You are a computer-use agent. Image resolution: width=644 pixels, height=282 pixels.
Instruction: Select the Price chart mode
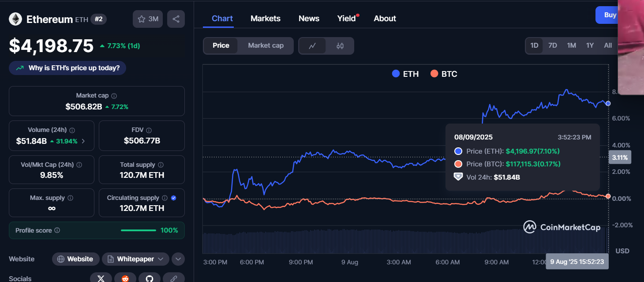click(x=221, y=45)
